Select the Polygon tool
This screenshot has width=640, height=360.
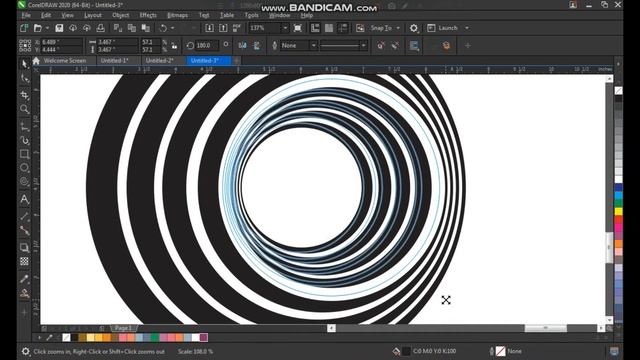24,181
